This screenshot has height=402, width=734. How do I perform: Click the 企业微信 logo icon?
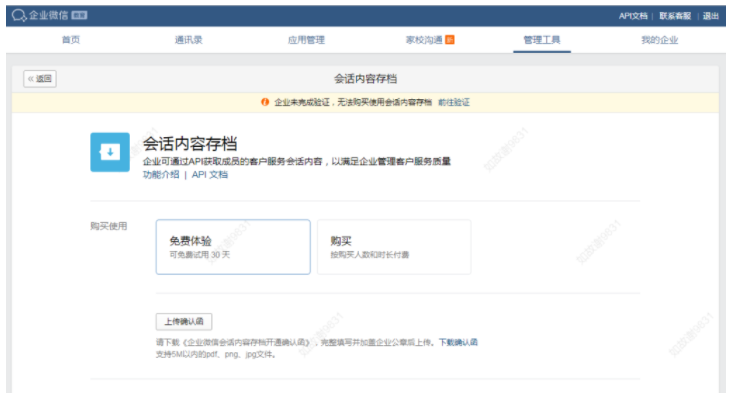[x=18, y=15]
